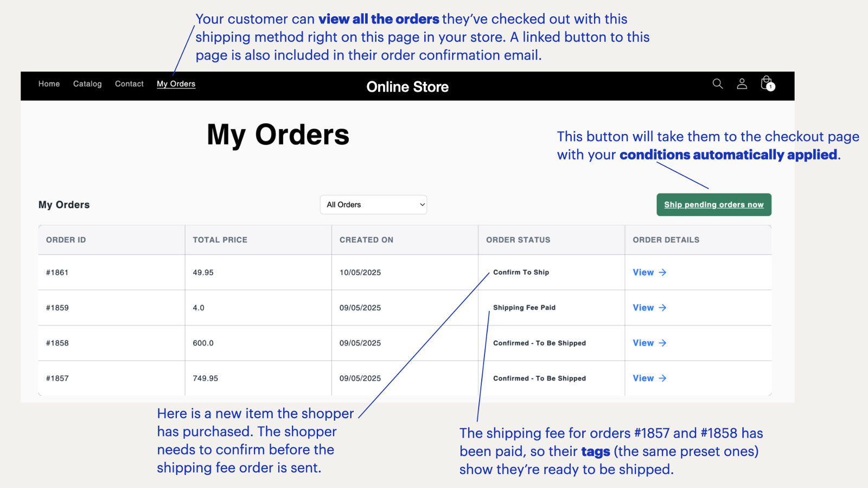Click the Online Store title logo

[407, 87]
